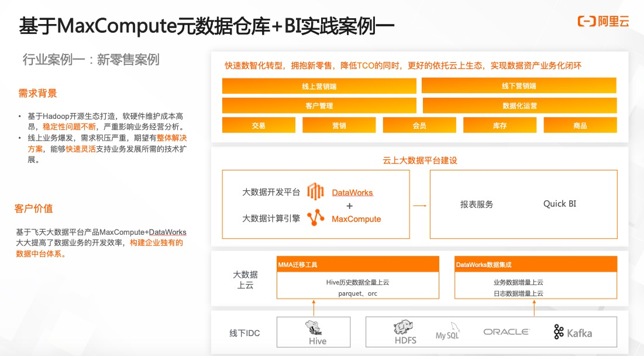Select the 客户管理 block

(x=319, y=105)
